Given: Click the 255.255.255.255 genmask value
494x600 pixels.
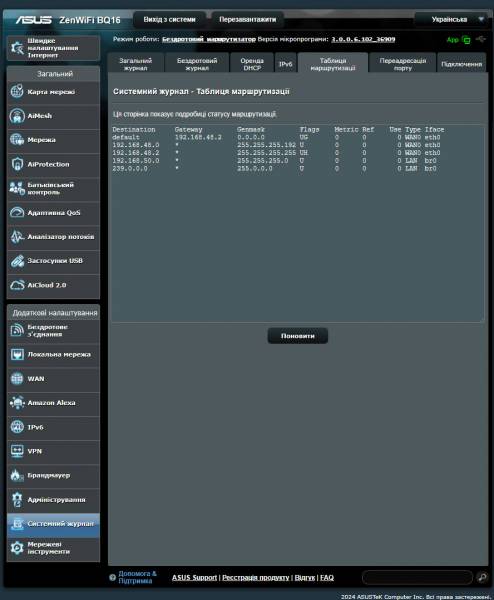Looking at the screenshot, I should [266, 153].
